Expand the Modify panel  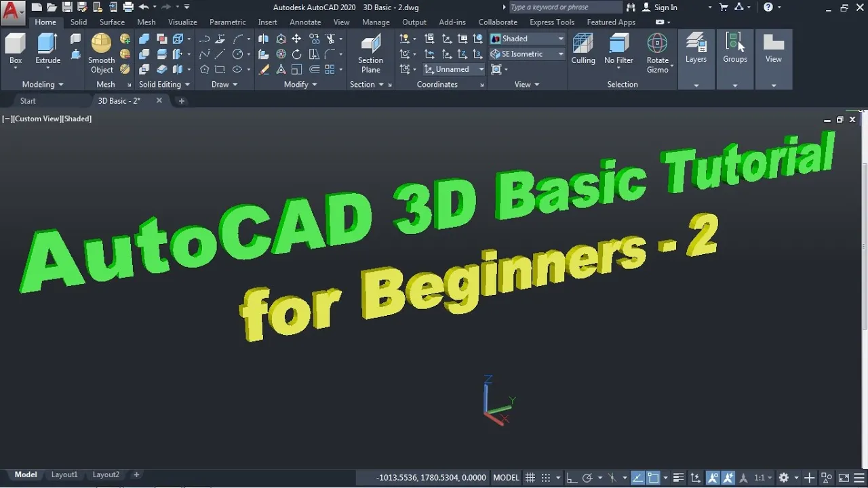pyautogui.click(x=301, y=84)
